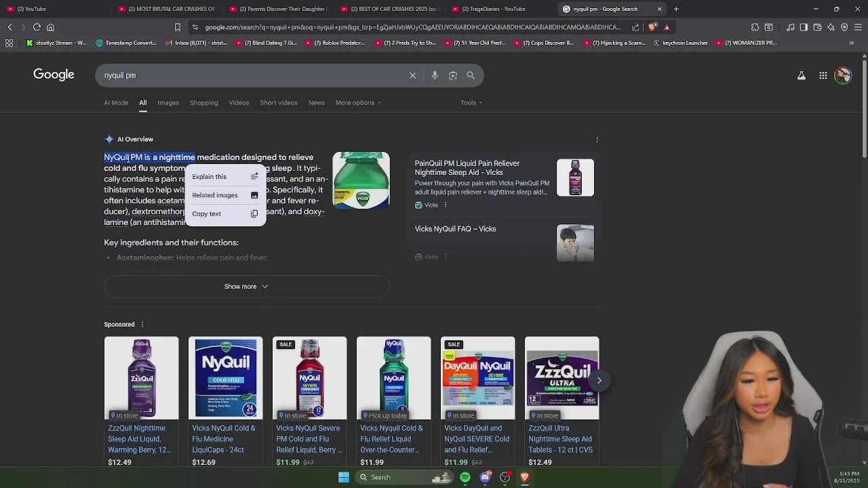This screenshot has height=488, width=868.
Task: Open the Vicks source three-dot menu
Action: (446, 205)
